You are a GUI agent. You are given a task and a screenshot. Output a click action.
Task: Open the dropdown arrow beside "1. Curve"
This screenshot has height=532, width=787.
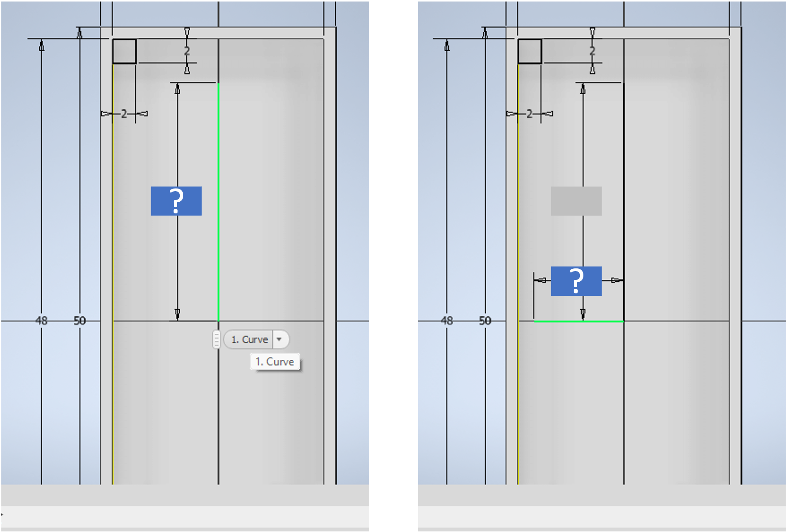tap(280, 340)
